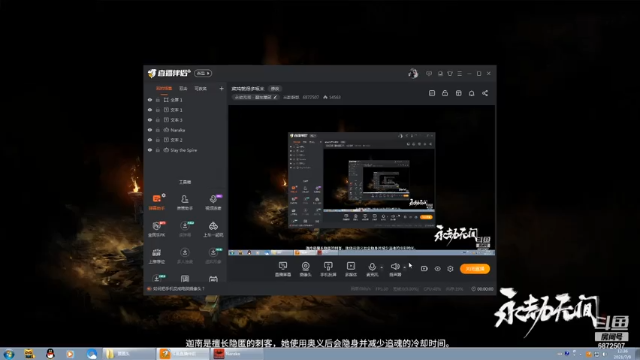The image size is (640, 360).
Task: Expand speaker options arrow
Action: tap(404, 268)
